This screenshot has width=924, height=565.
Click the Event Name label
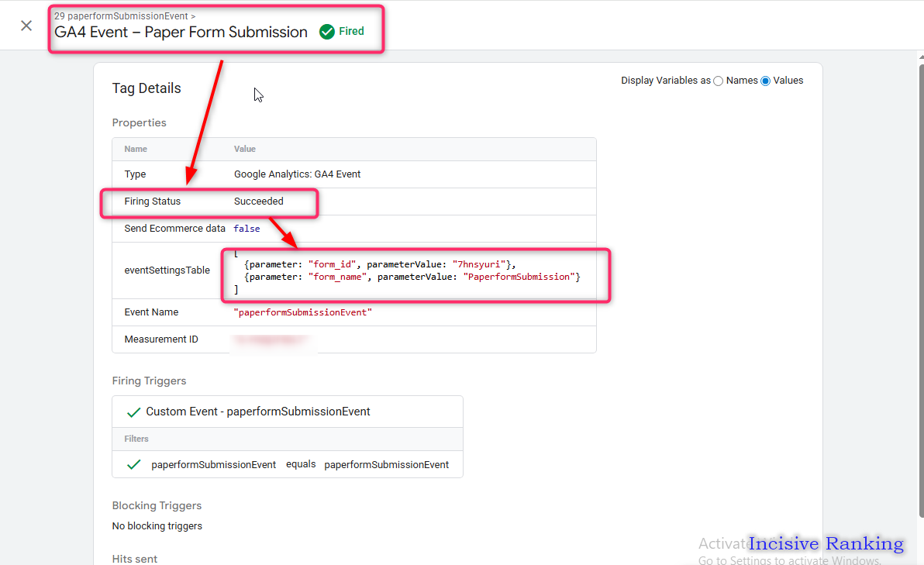point(151,312)
